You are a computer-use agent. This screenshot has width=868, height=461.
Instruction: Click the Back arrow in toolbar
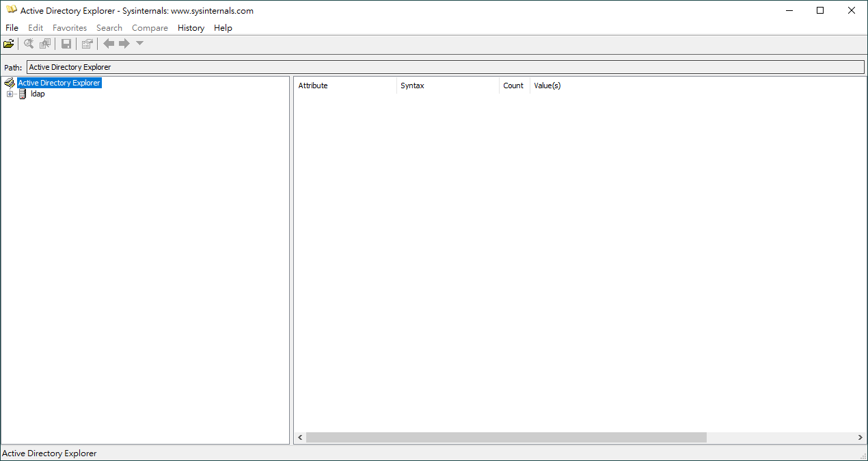pos(109,44)
